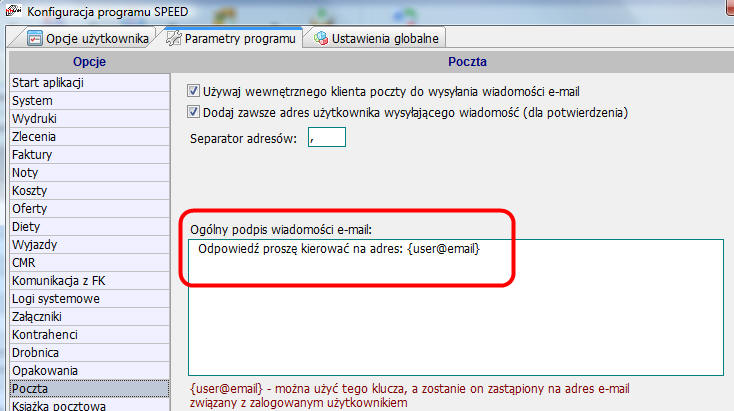Select Oferty in options list

click(x=89, y=209)
